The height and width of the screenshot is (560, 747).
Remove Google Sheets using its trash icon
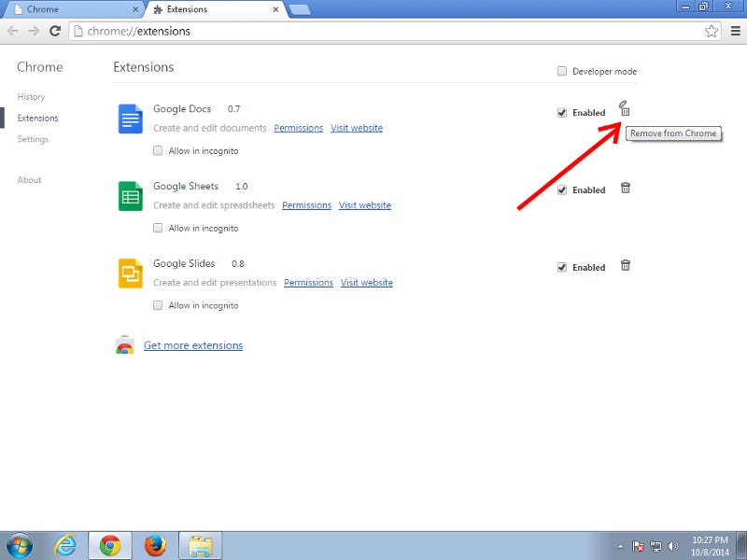click(626, 189)
